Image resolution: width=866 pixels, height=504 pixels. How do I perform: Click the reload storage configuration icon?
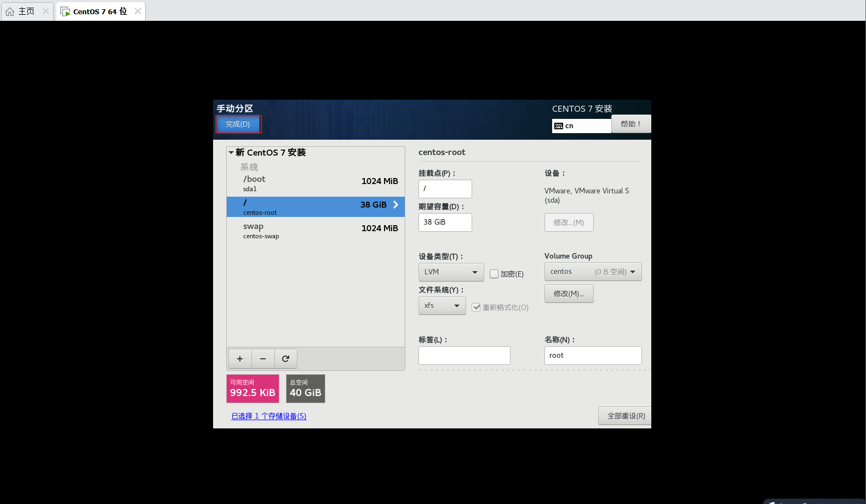pyautogui.click(x=285, y=359)
